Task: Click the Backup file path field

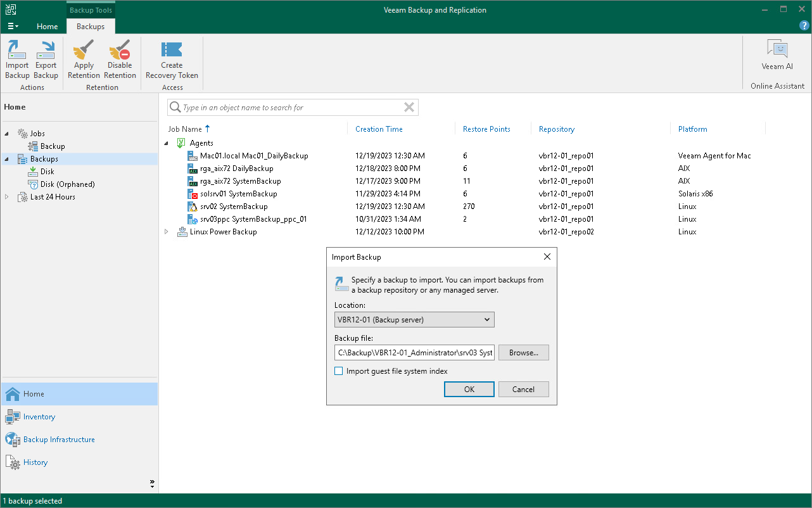Action: (x=414, y=353)
